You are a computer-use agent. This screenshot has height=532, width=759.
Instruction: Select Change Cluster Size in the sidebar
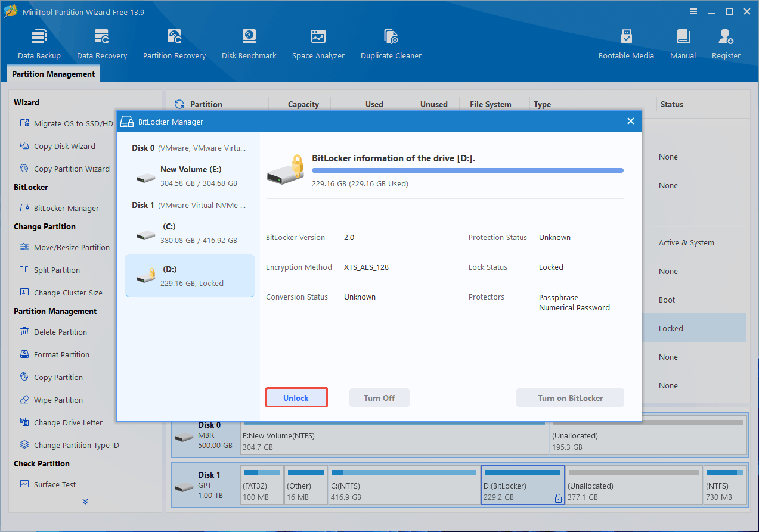click(x=61, y=293)
